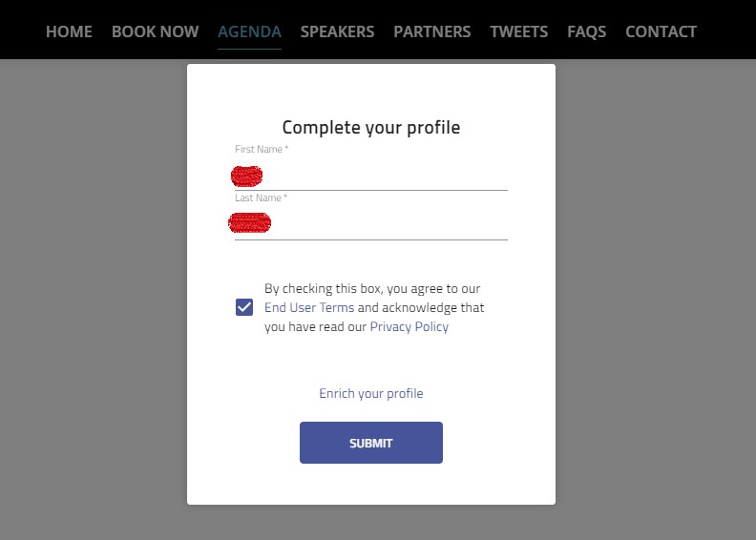Open the Privacy Policy link
This screenshot has height=540, width=756.
click(x=409, y=326)
